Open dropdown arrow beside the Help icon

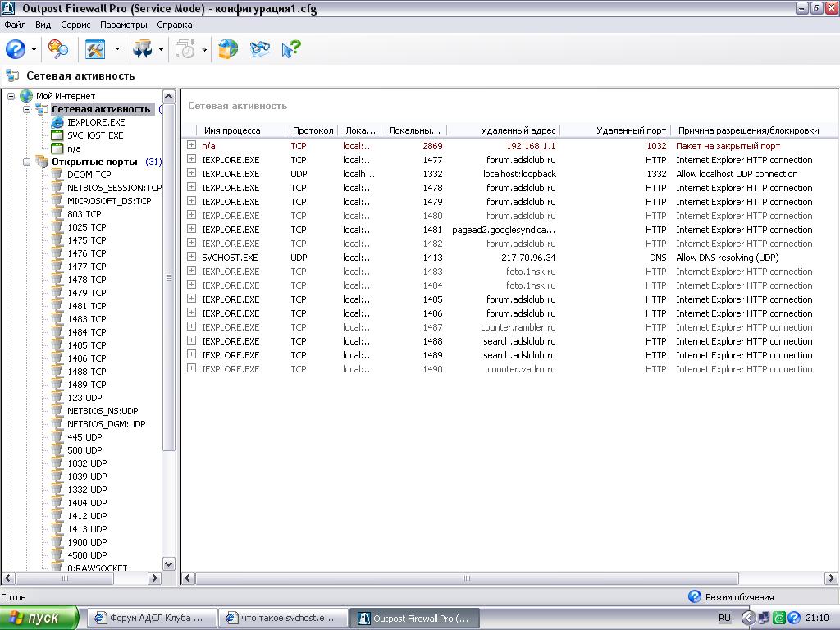[x=34, y=50]
